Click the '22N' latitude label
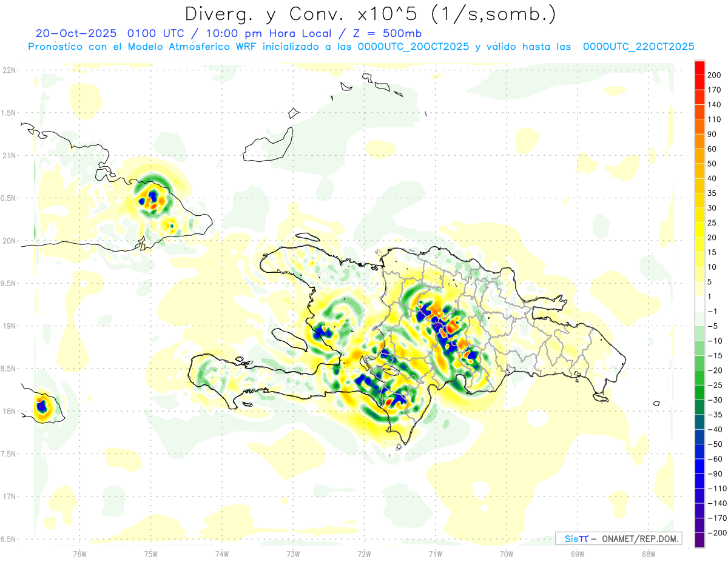This screenshot has width=728, height=562. (x=9, y=70)
